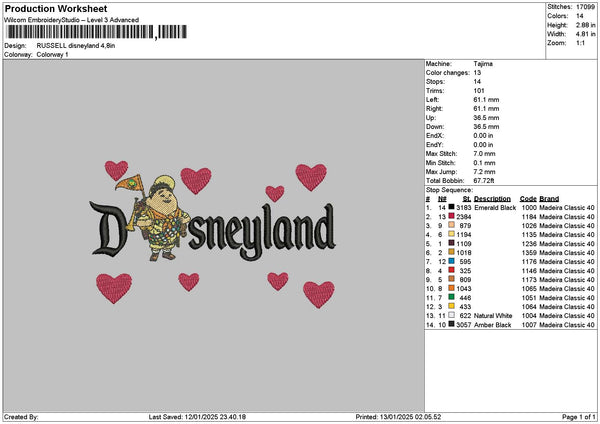This screenshot has height=424, width=600.
Task: Click 'Printed: 13/01/2025 02.05.52' footer
Action: click(x=398, y=417)
